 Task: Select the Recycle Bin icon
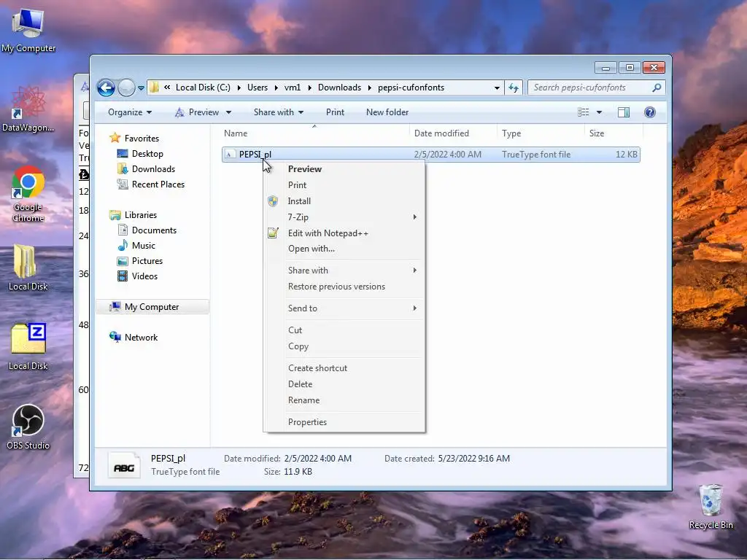[711, 507]
